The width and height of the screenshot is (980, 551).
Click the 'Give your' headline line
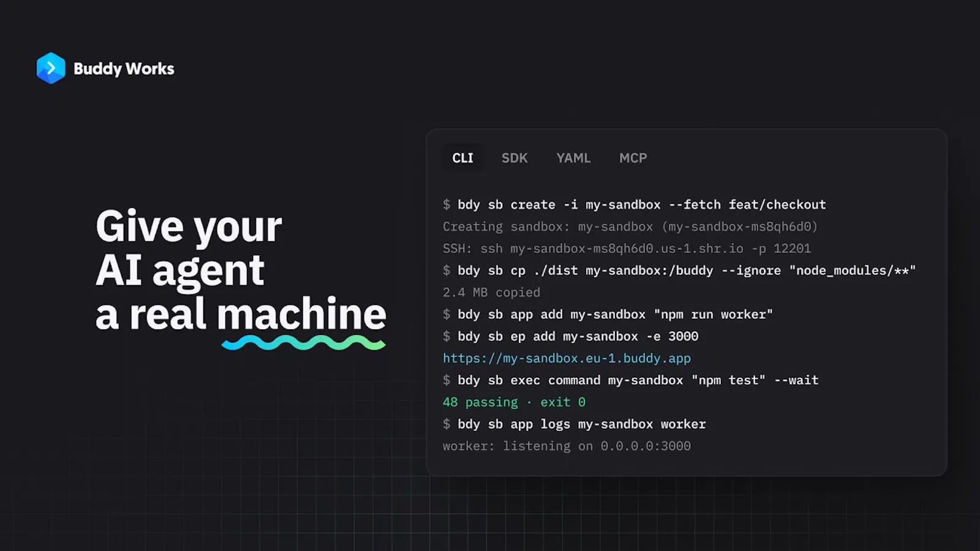pyautogui.click(x=189, y=228)
